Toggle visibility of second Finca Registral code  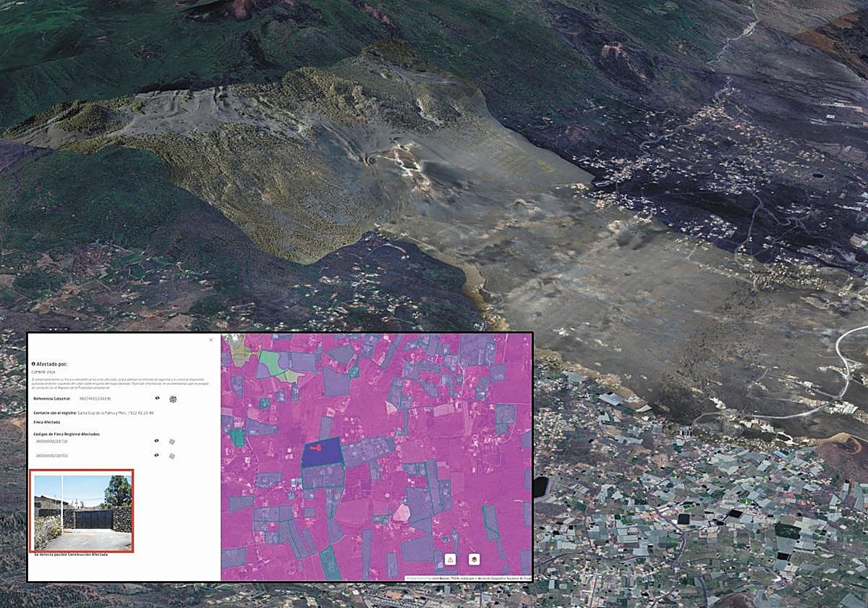[157, 455]
